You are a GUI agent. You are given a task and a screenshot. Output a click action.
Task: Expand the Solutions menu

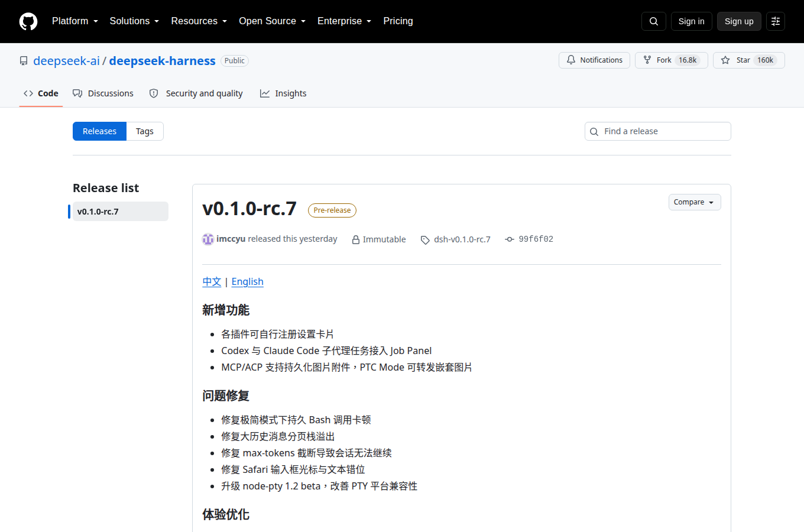(x=134, y=21)
